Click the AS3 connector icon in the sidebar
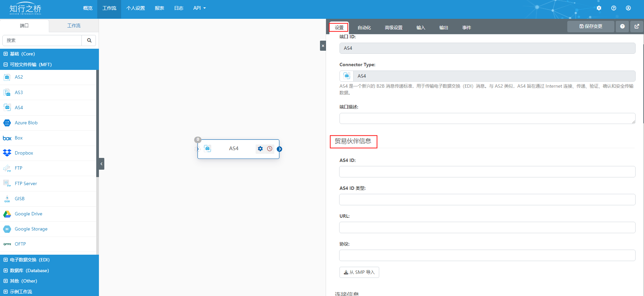Screen dimensions: 644x296 point(7,92)
